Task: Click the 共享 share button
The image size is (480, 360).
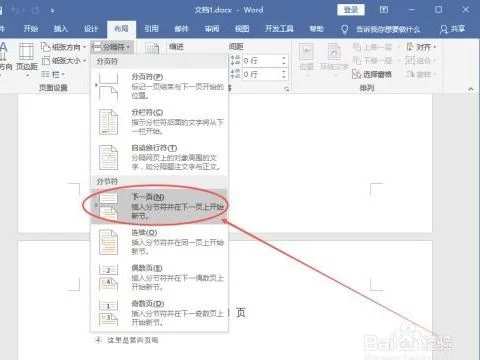Action: click(452, 29)
